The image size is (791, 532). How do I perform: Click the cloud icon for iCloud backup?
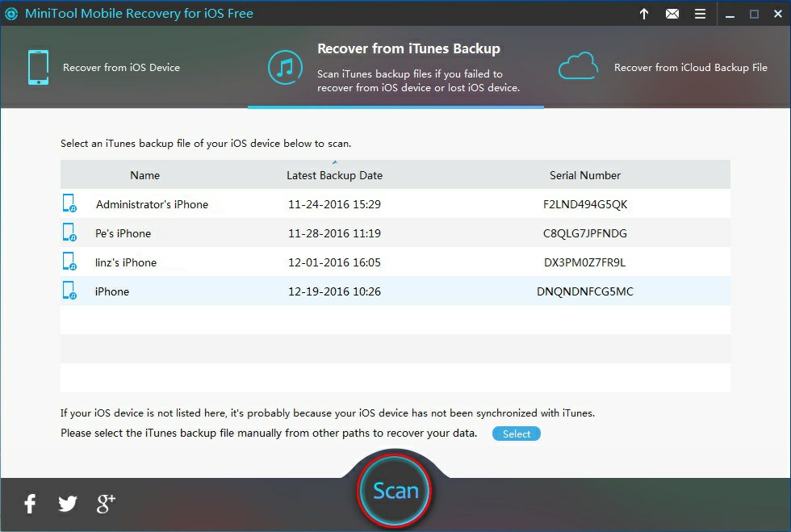578,66
